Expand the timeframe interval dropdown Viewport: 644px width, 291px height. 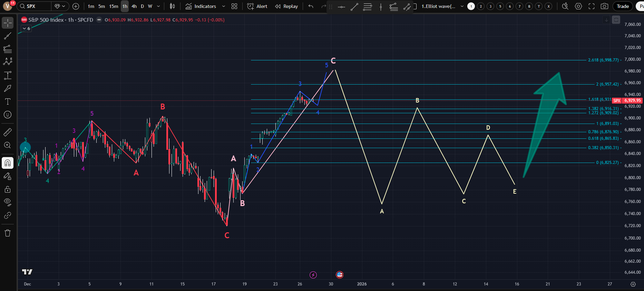(x=158, y=6)
